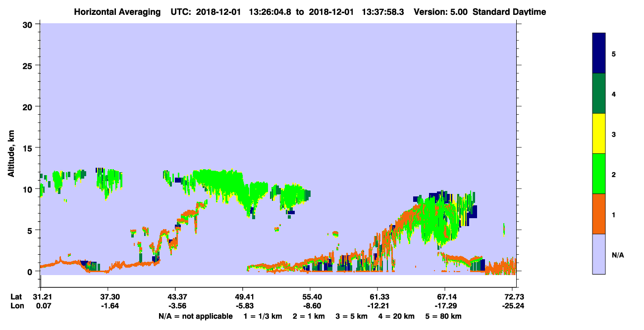Click the 'Lat' row label
Screen dimensions: 644x330
pyautogui.click(x=16, y=297)
